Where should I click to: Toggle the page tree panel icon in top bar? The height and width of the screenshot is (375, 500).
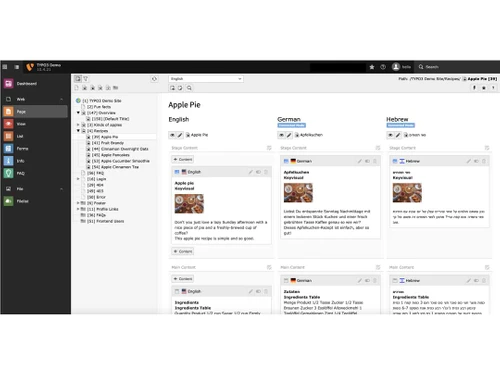[16, 67]
